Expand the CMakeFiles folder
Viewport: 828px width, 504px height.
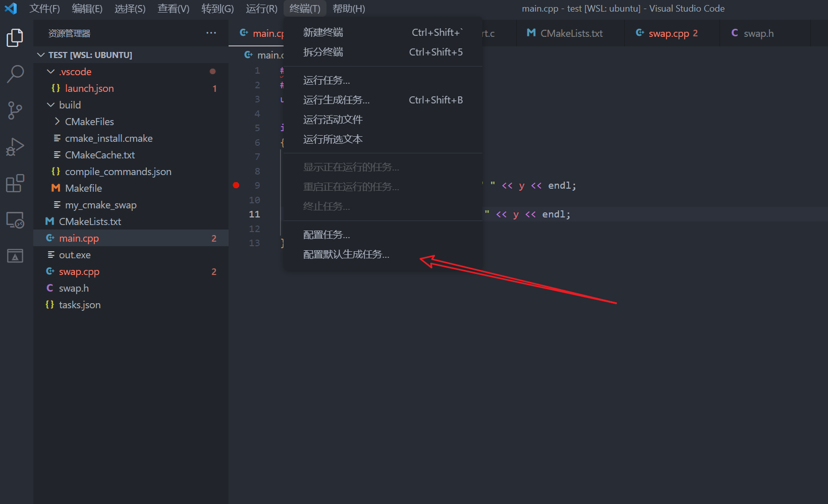point(57,121)
